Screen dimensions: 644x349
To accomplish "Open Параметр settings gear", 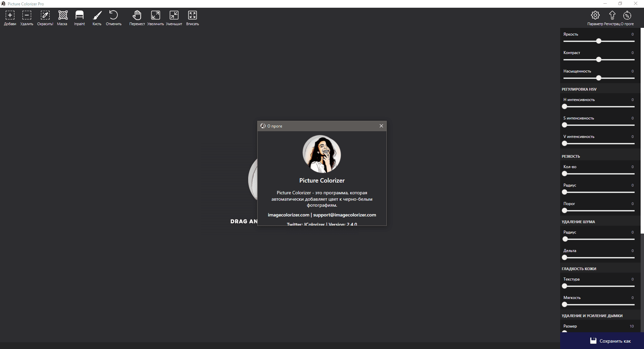I will (x=595, y=15).
